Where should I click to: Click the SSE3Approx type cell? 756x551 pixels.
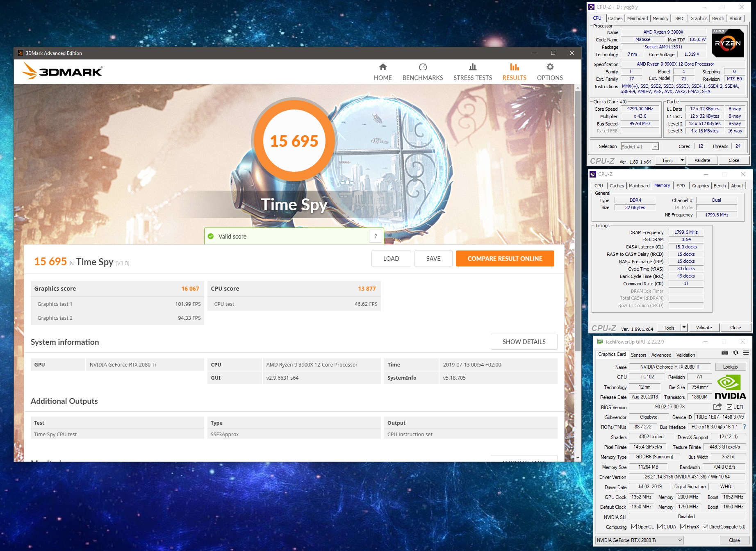click(294, 434)
